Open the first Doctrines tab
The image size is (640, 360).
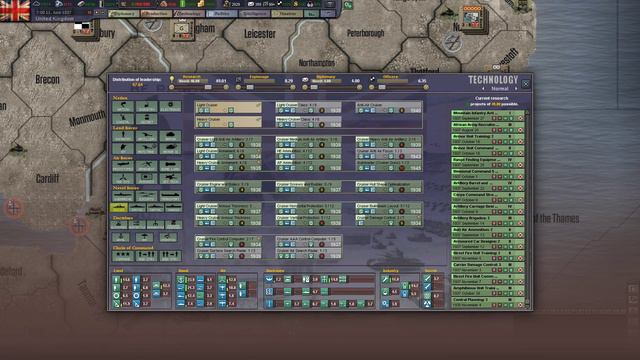[x=119, y=224]
